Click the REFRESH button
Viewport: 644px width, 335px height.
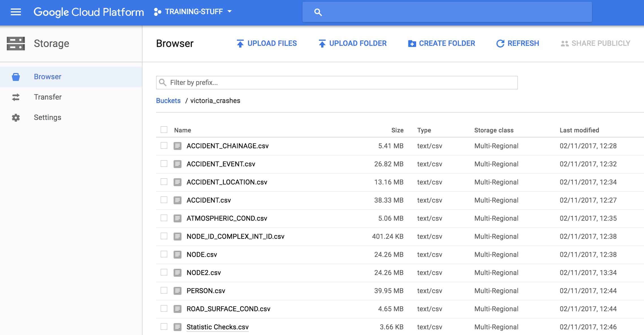518,43
